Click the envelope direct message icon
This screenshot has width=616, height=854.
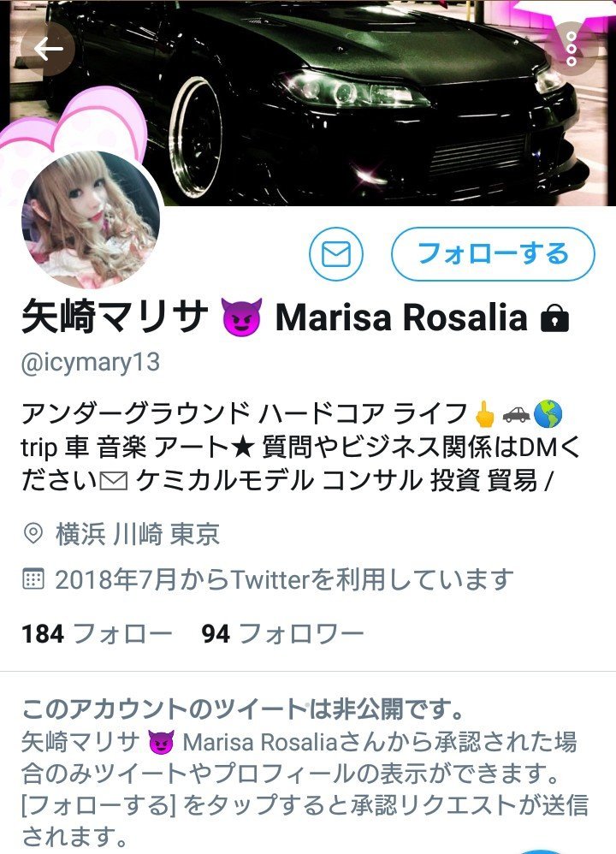(x=336, y=254)
